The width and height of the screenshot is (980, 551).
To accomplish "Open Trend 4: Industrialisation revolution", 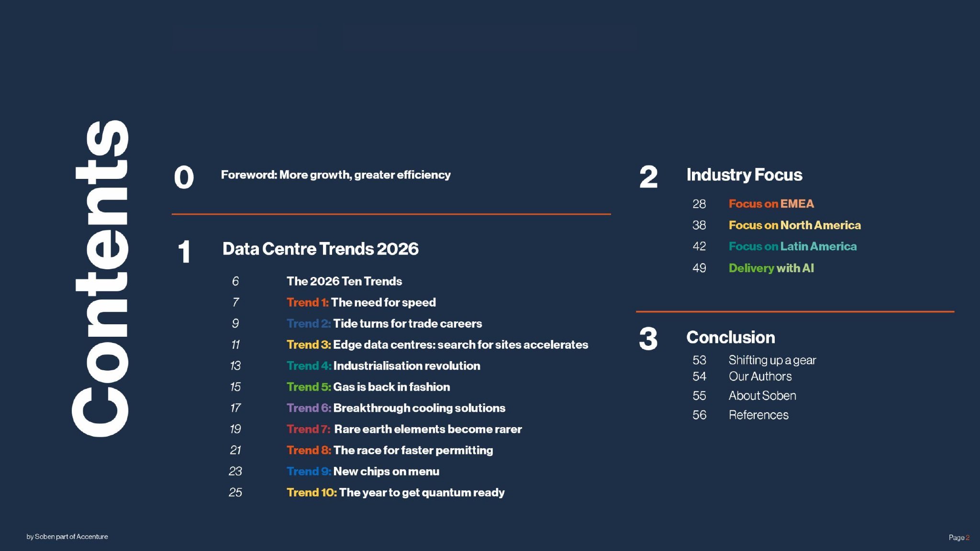I will (x=383, y=366).
